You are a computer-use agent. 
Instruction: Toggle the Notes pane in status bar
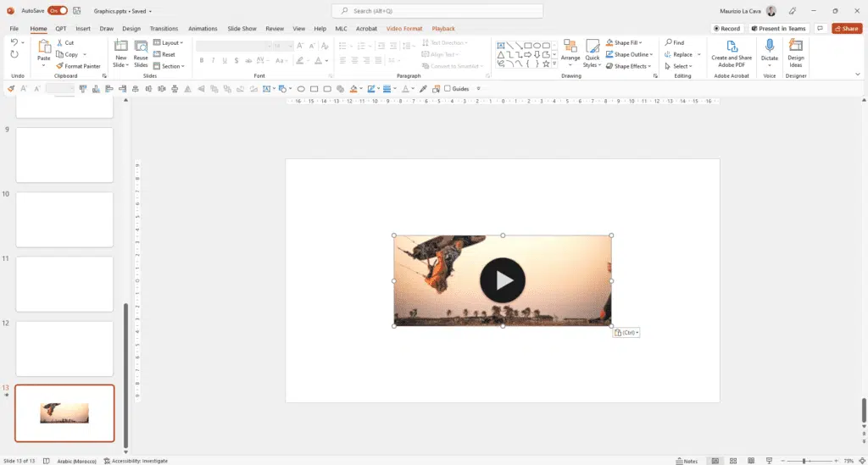(687, 461)
